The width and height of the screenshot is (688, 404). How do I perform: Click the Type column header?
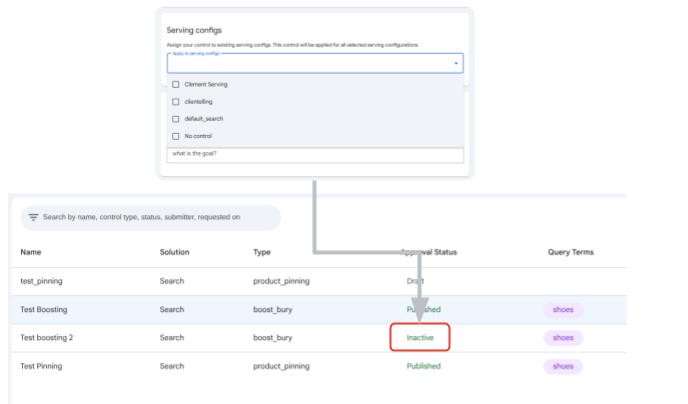click(262, 252)
